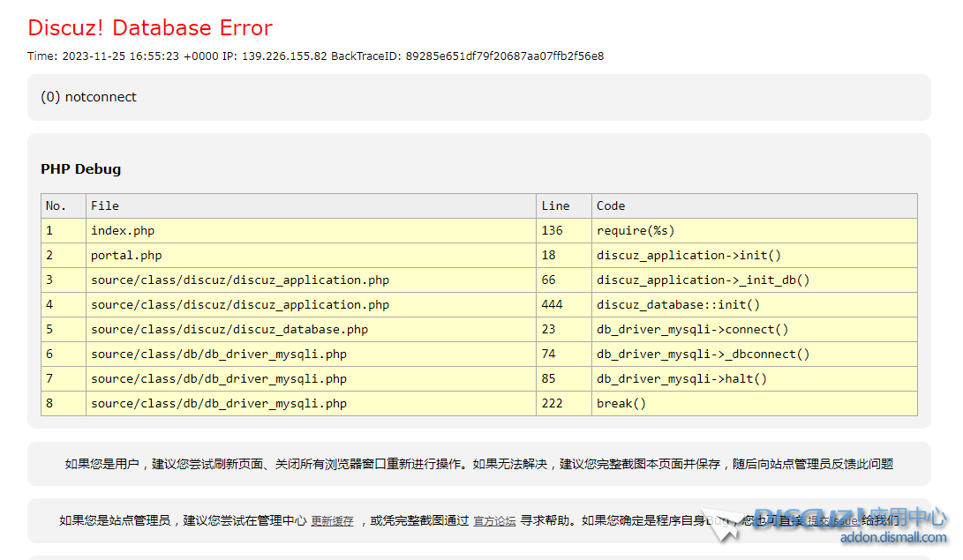The image size is (963, 560).
Task: Click the 'Code' column header
Action: point(754,206)
